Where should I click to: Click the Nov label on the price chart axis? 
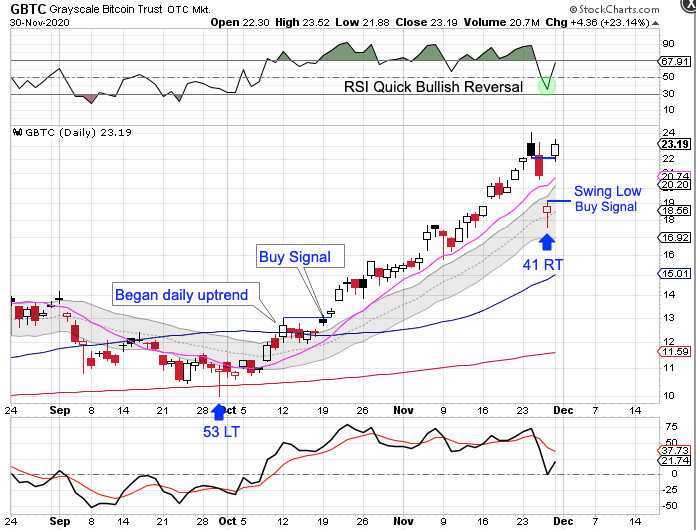click(x=404, y=410)
